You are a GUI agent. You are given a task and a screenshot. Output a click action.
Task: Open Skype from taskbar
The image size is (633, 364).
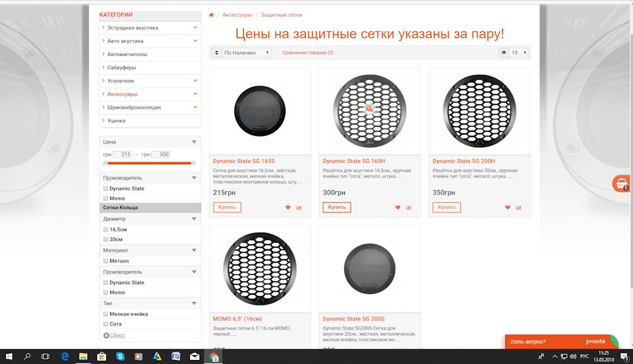(120, 356)
